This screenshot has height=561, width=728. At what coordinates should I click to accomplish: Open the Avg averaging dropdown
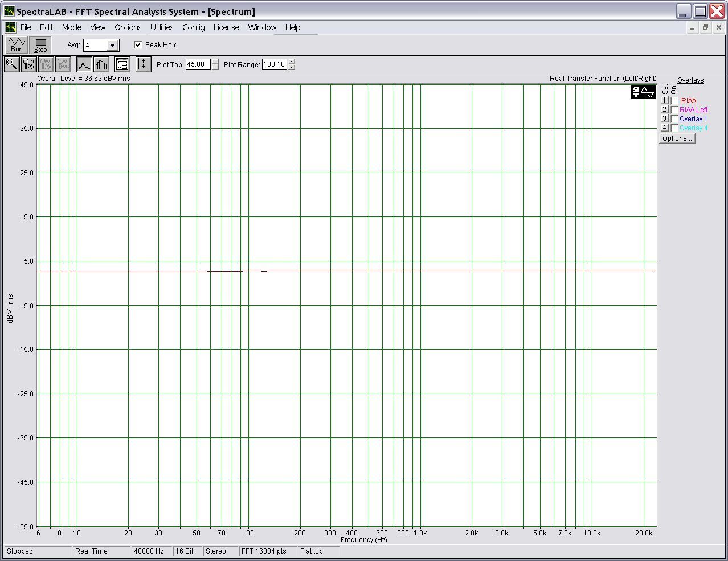click(x=112, y=46)
